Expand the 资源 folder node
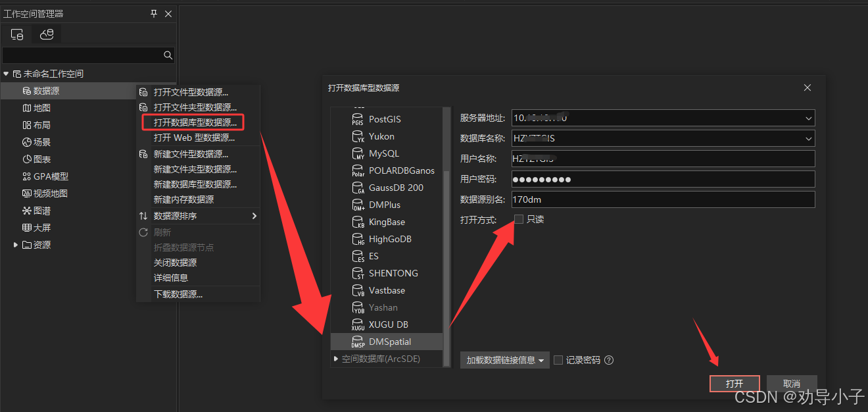This screenshot has width=868, height=412. 16,245
